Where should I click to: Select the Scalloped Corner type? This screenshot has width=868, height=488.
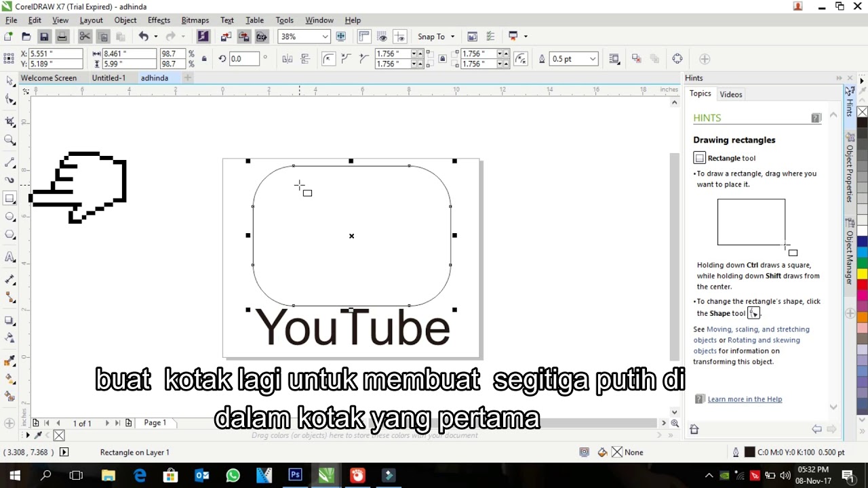pyautogui.click(x=347, y=59)
